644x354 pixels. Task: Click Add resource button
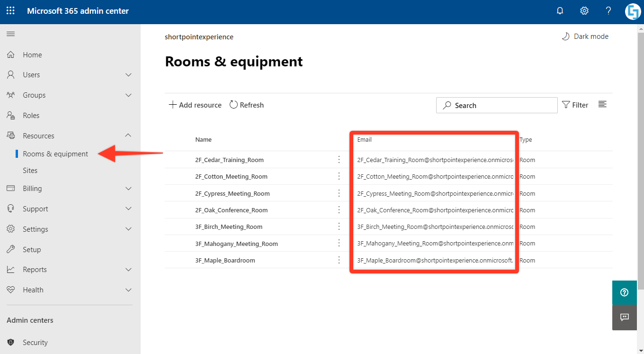pyautogui.click(x=195, y=105)
